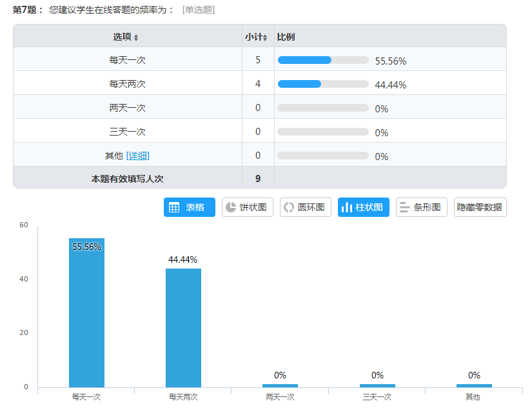Viewport: 532px width, 408px height.
Task: Click the 两天一次 chart column stub
Action: pos(281,385)
